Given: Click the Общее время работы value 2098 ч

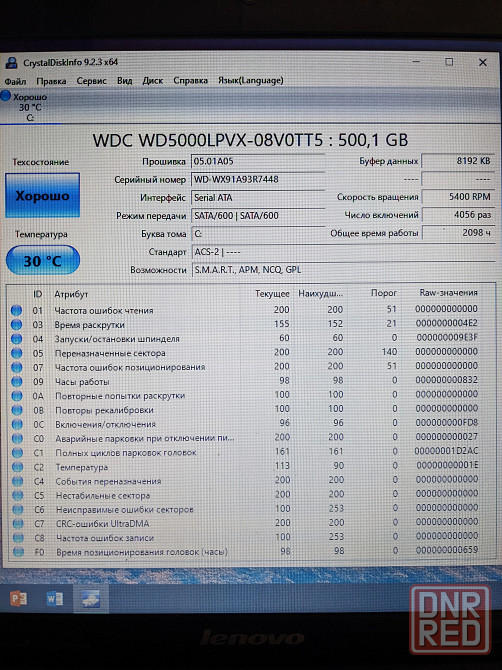Looking at the screenshot, I should coord(458,232).
